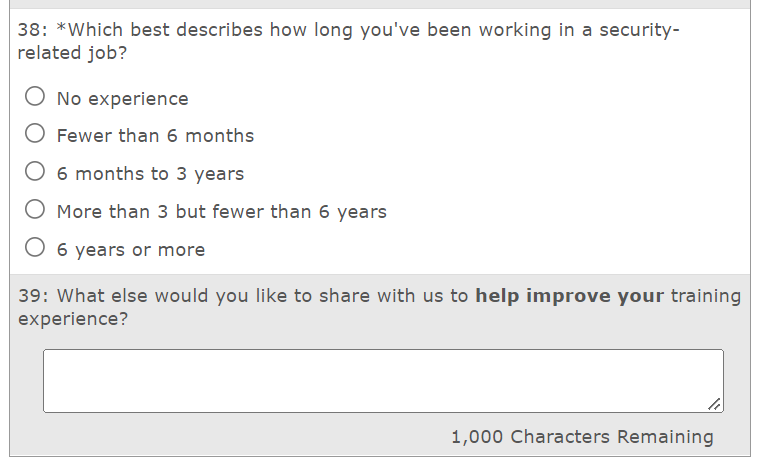
Task: Click the '6 years or more' label text
Action: (x=130, y=250)
